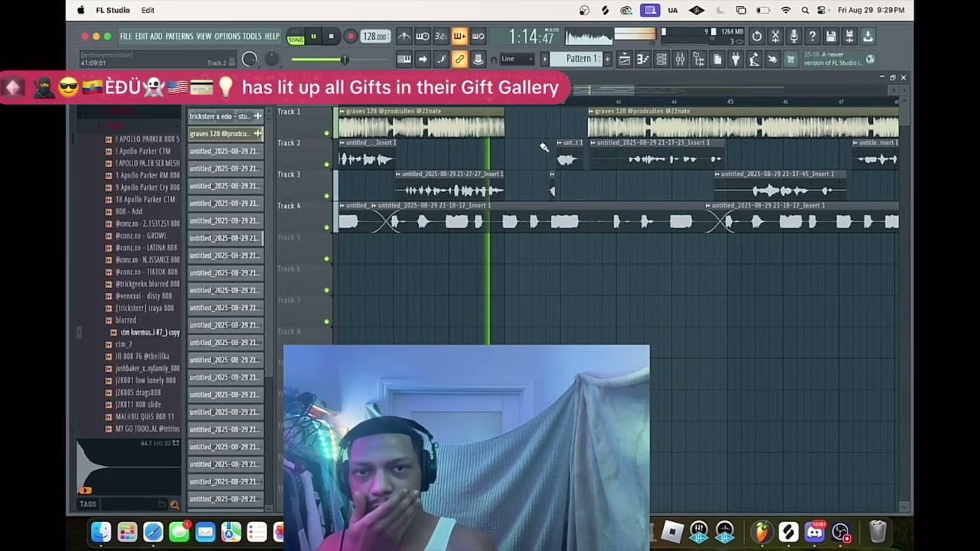Open the help question mark icon
This screenshot has height=551, width=980.
click(812, 36)
